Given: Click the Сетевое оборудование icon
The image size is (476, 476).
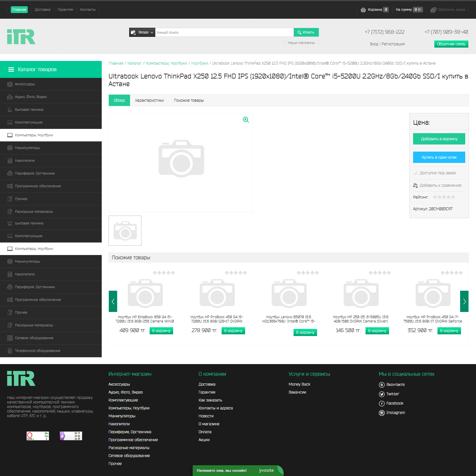Looking at the screenshot, I should [10, 338].
